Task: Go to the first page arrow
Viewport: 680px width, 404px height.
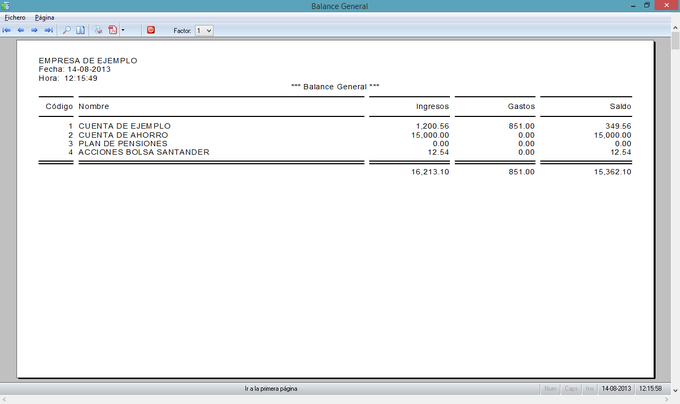Action: (7, 30)
